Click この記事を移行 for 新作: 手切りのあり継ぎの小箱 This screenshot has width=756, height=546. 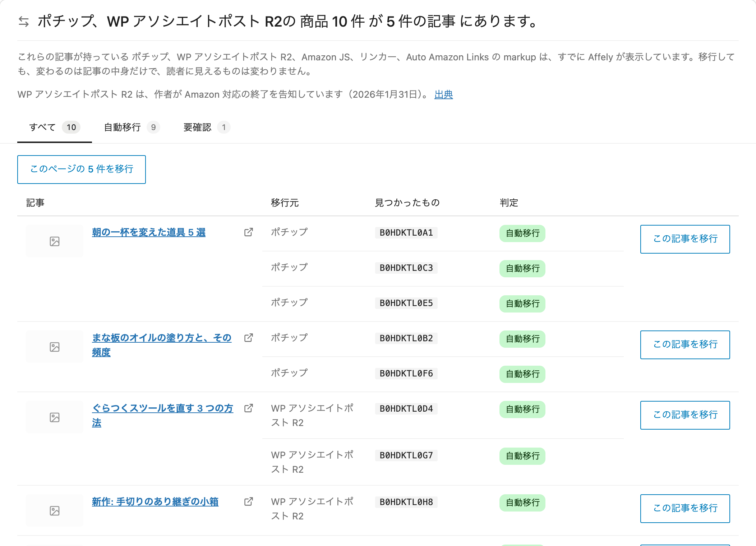click(x=685, y=509)
